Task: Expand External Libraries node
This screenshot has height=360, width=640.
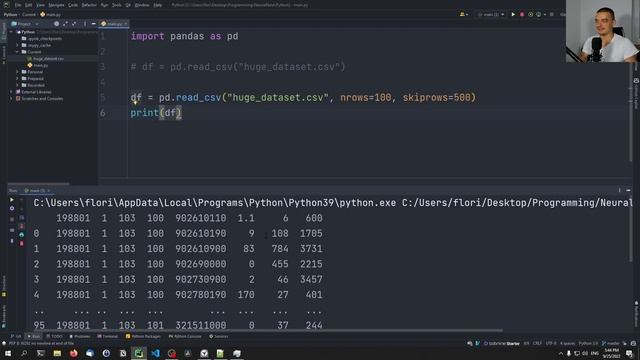Action: click(x=12, y=92)
